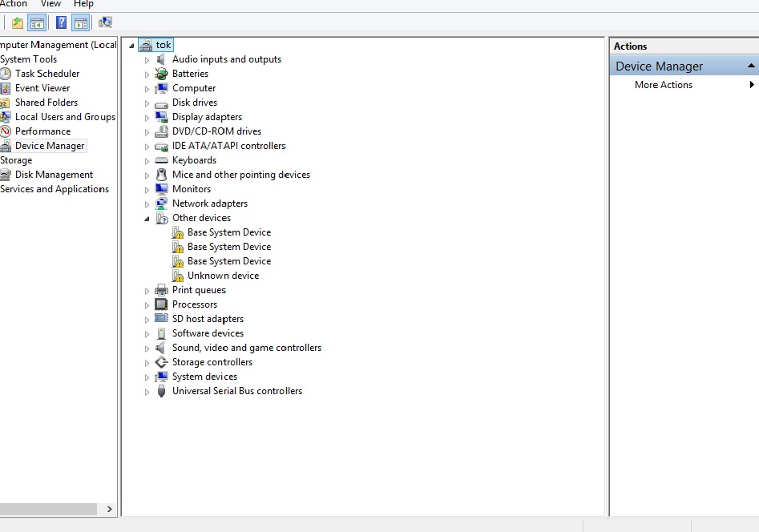Click the Computer category icon
This screenshot has height=532, width=759.
pos(161,88)
